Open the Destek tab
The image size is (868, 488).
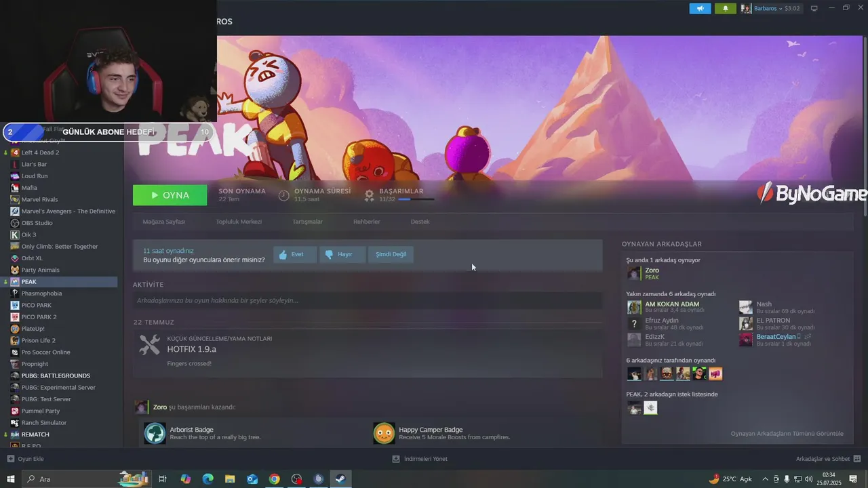tap(420, 222)
